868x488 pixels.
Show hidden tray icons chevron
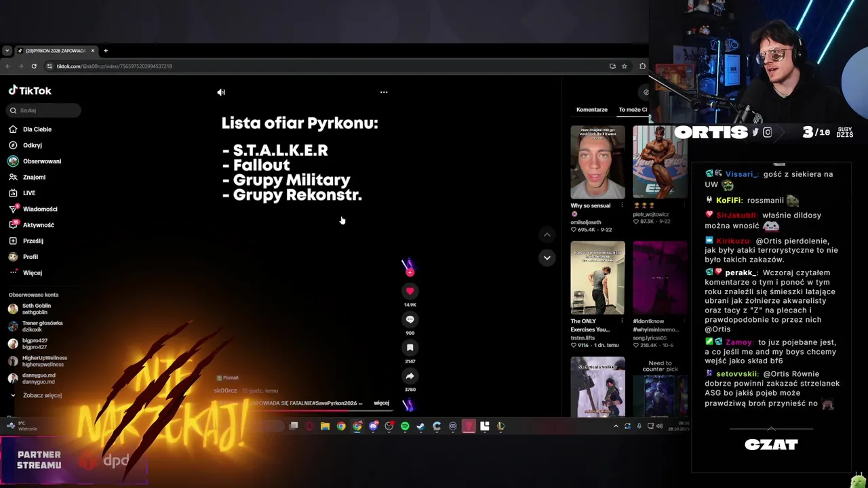616,426
